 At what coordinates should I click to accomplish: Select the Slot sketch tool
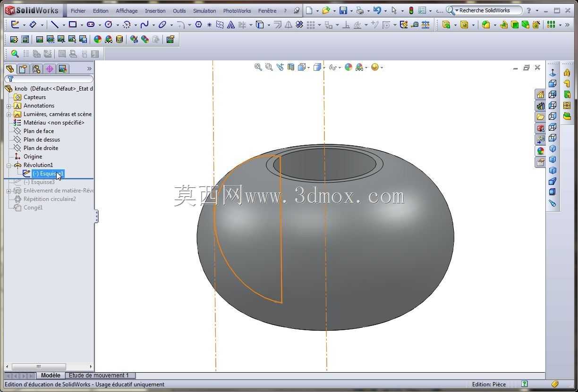[x=91, y=25]
